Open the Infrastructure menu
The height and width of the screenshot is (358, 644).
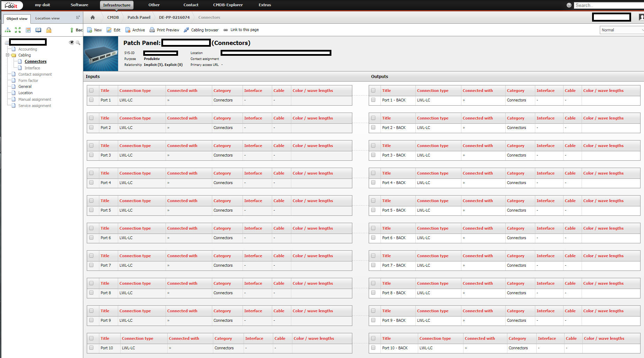click(x=117, y=5)
